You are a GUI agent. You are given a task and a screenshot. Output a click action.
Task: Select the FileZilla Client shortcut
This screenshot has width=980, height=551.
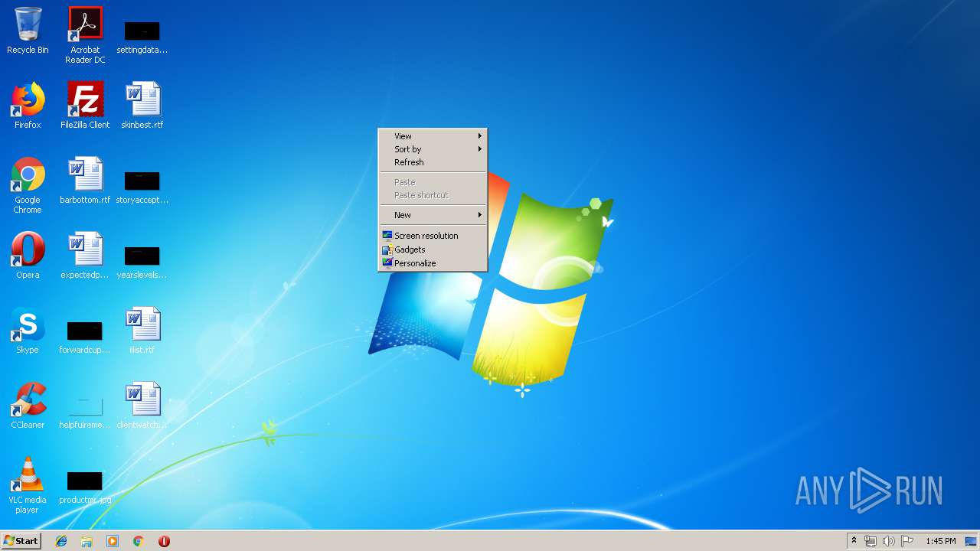coord(85,106)
